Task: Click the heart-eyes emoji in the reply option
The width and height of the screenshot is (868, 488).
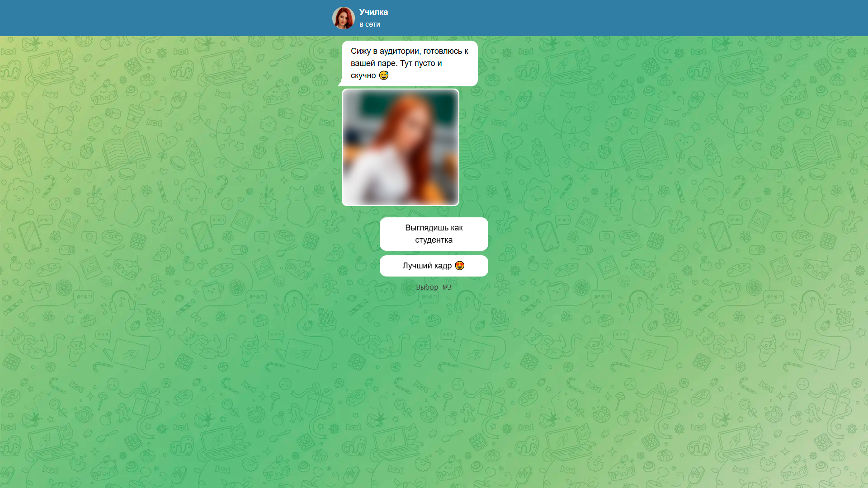Action: pos(460,266)
